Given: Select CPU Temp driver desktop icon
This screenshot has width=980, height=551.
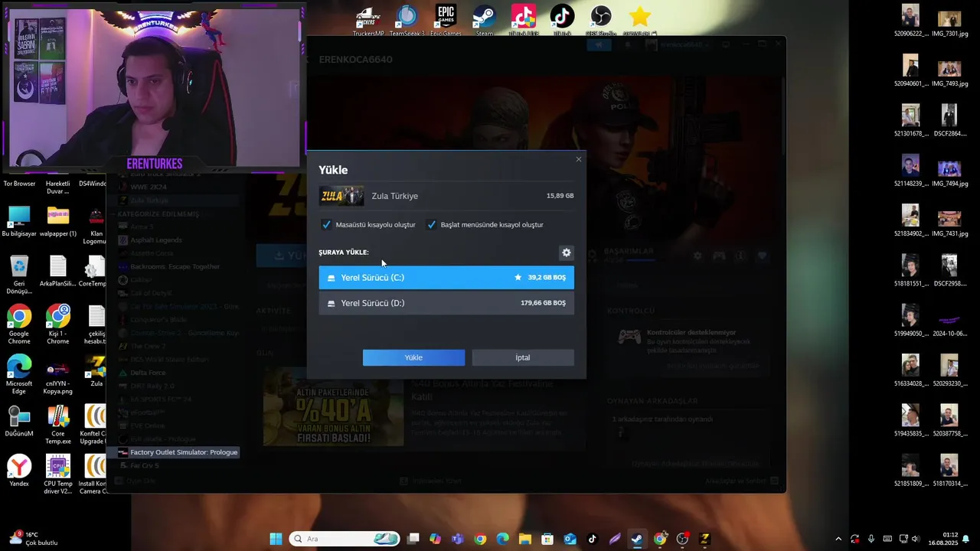Looking at the screenshot, I should point(58,474).
